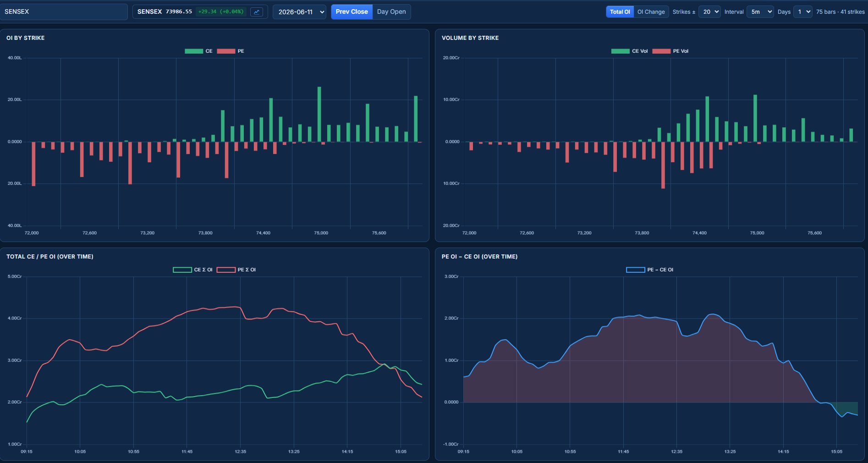Image resolution: width=868 pixels, height=463 pixels.
Task: Click the PE OI − CE OI (OVER TIME) title
Action: (479, 257)
